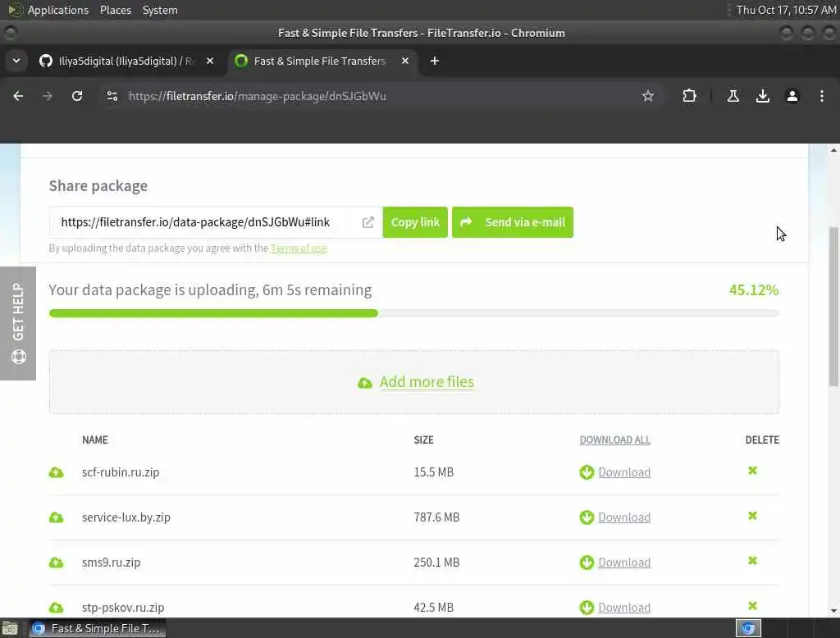Select file name sms9.ru.zip
The height and width of the screenshot is (638, 840).
pyautogui.click(x=111, y=562)
